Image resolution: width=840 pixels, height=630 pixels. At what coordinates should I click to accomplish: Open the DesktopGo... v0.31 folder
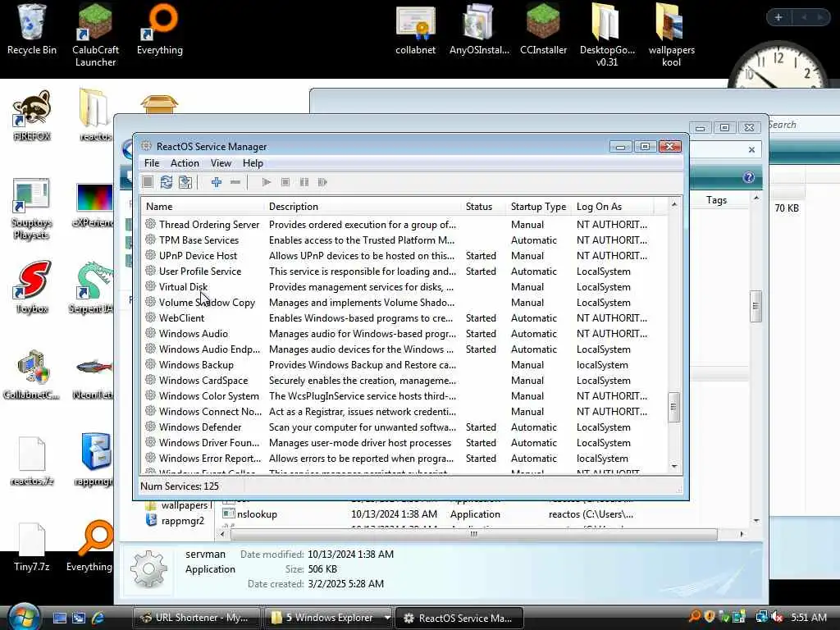tap(607, 34)
